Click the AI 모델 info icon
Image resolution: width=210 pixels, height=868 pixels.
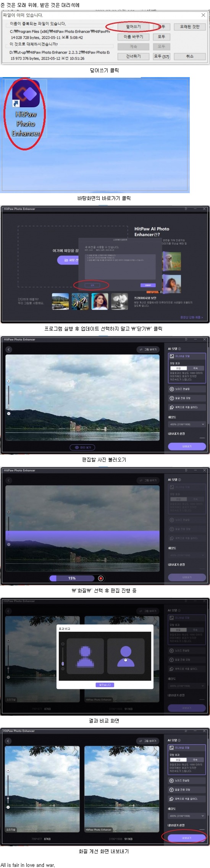click(179, 348)
